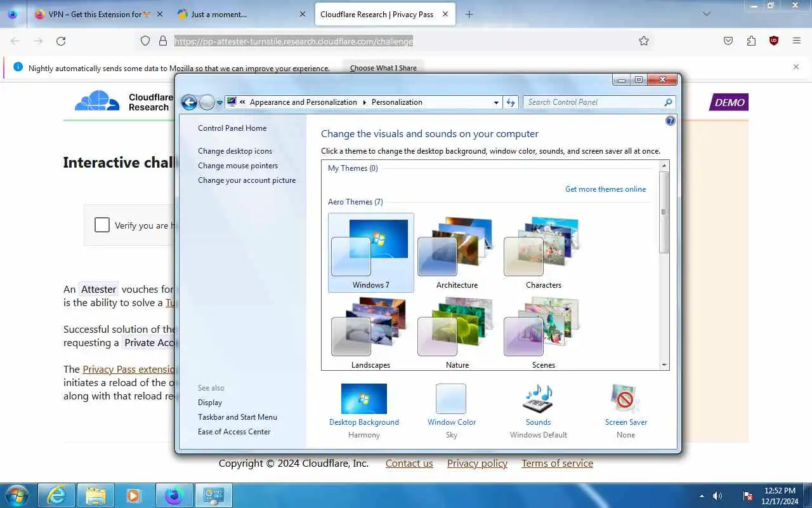Go back in Control Panel

coord(189,102)
